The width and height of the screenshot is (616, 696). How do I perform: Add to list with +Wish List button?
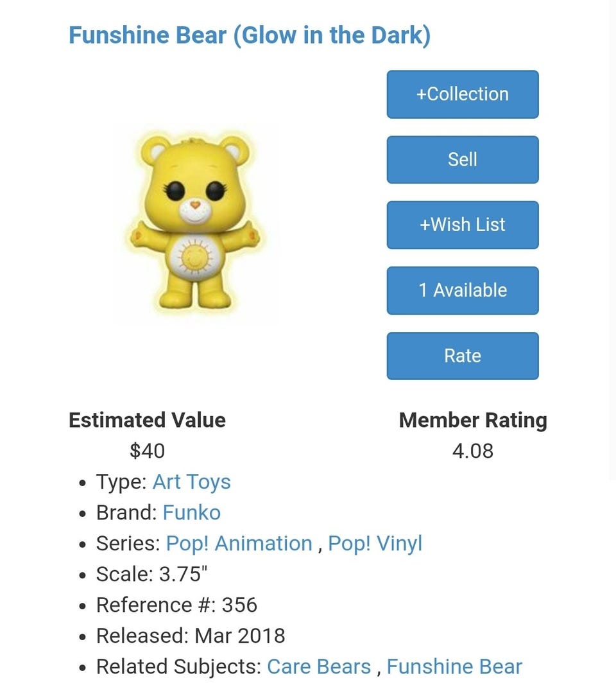(462, 225)
